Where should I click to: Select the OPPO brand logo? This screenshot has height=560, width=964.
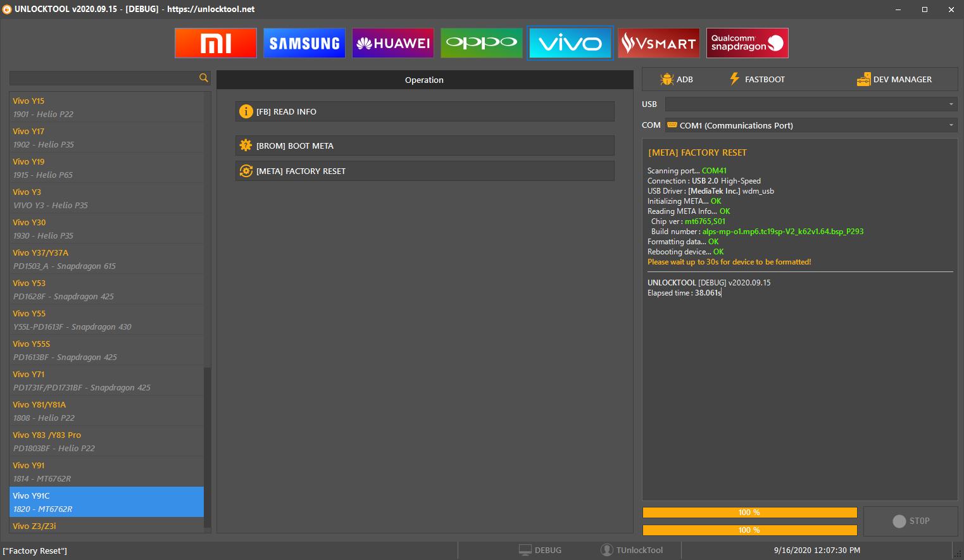point(482,43)
